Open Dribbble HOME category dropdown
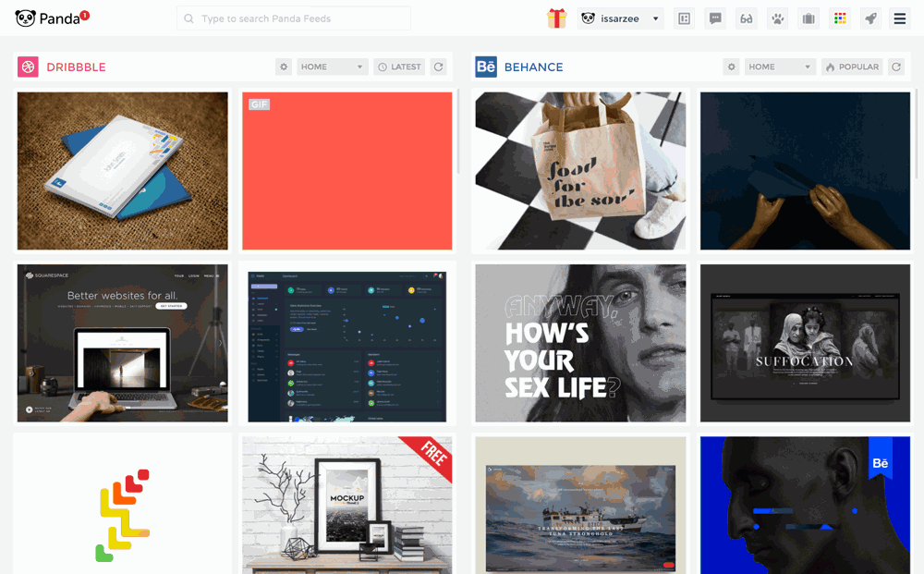The height and width of the screenshot is (574, 924). (333, 67)
